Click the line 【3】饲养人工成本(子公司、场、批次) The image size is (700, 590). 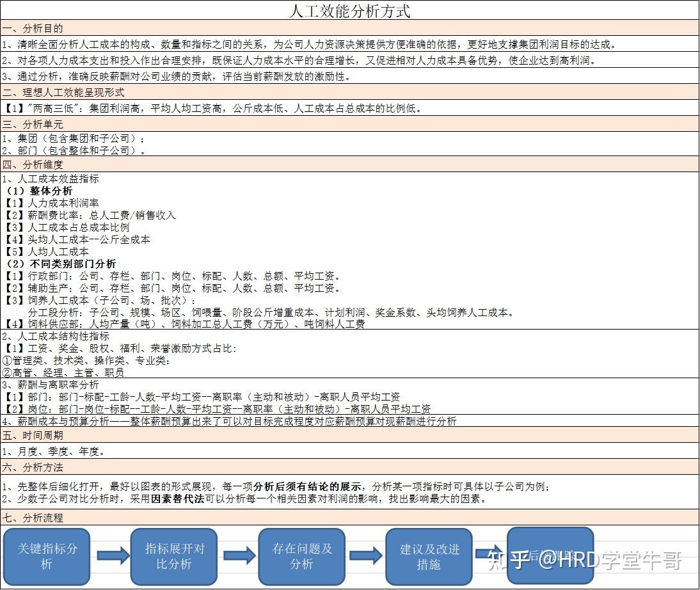(x=101, y=300)
